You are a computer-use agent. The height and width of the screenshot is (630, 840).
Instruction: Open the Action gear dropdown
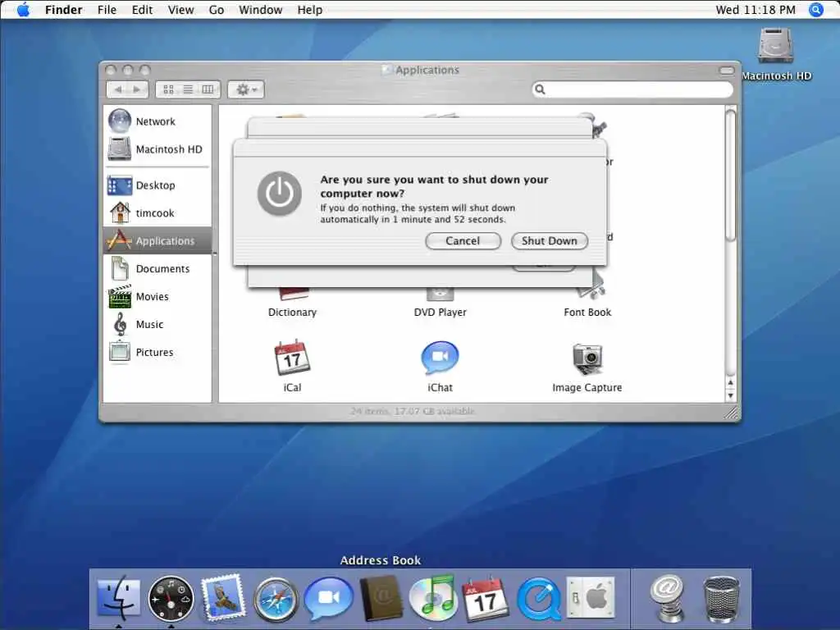coord(246,89)
